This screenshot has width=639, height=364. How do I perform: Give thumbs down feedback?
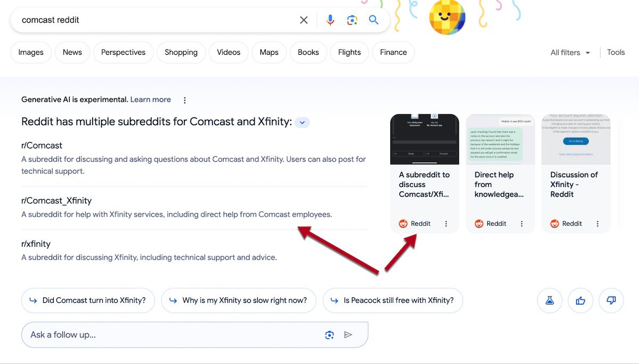click(611, 301)
